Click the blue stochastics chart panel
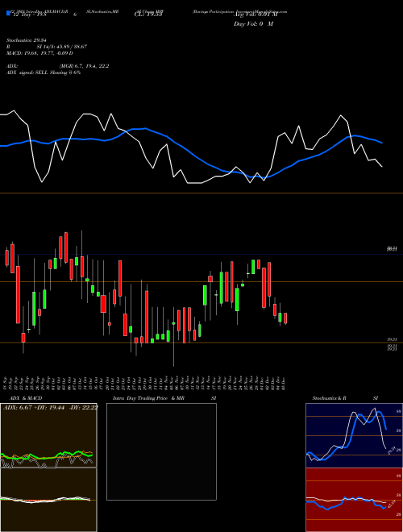 tap(354, 435)
